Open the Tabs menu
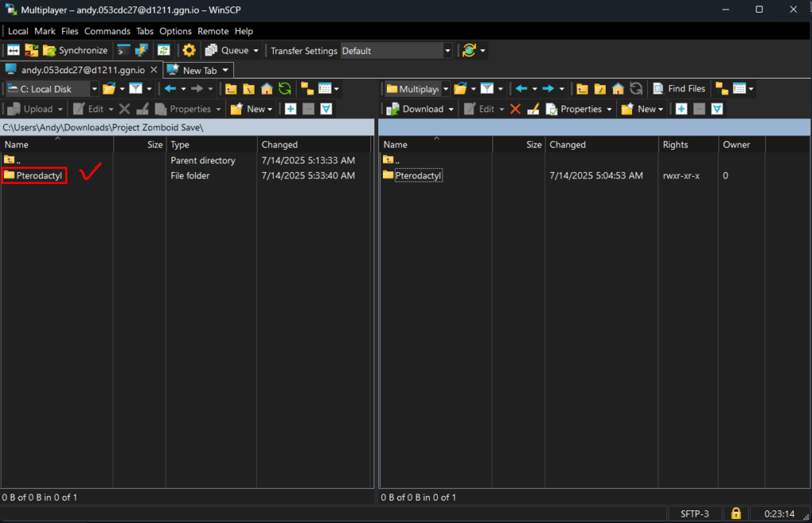Viewport: 812px width, 523px height. coord(144,31)
